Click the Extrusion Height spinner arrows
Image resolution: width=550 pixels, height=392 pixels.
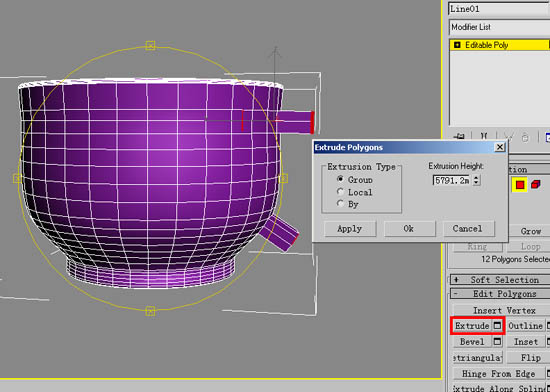476,180
